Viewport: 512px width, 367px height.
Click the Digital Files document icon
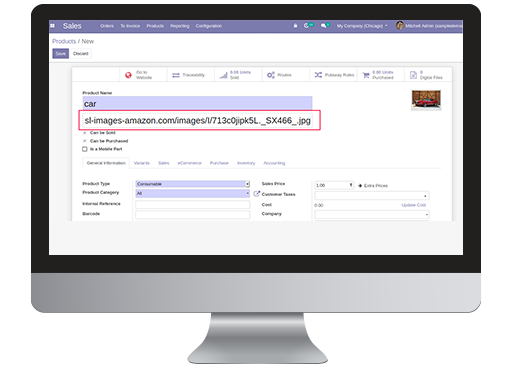[413, 75]
